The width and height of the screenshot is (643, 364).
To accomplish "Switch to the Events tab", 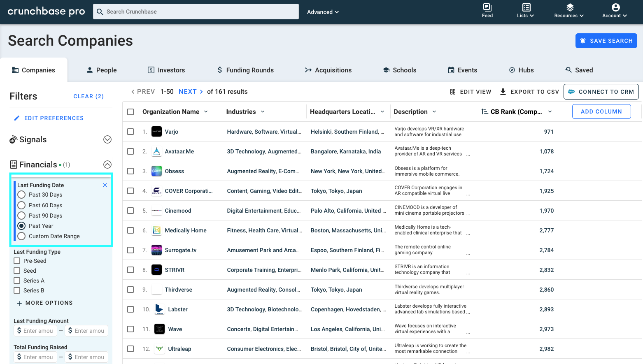I will click(463, 70).
